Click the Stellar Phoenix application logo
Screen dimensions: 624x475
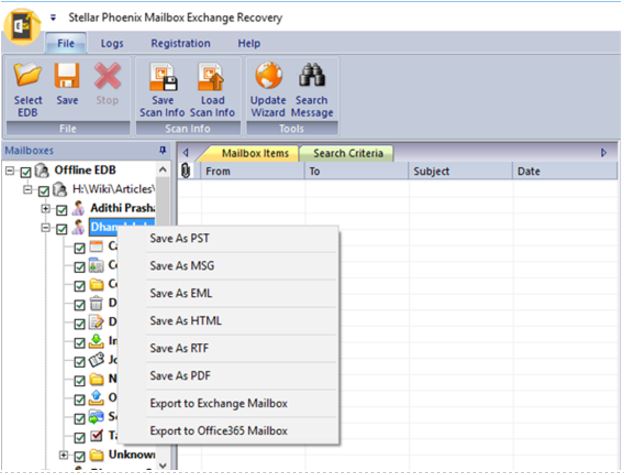click(x=21, y=27)
